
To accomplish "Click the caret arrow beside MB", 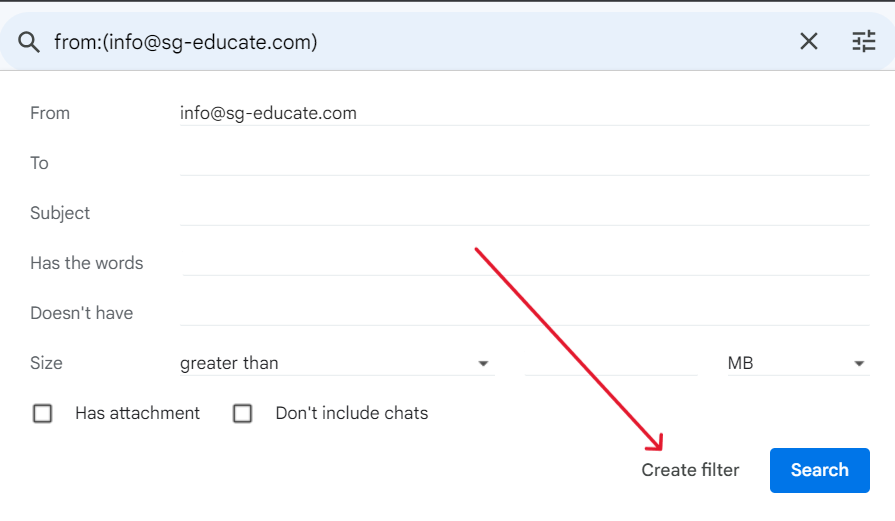I will pyautogui.click(x=859, y=364).
